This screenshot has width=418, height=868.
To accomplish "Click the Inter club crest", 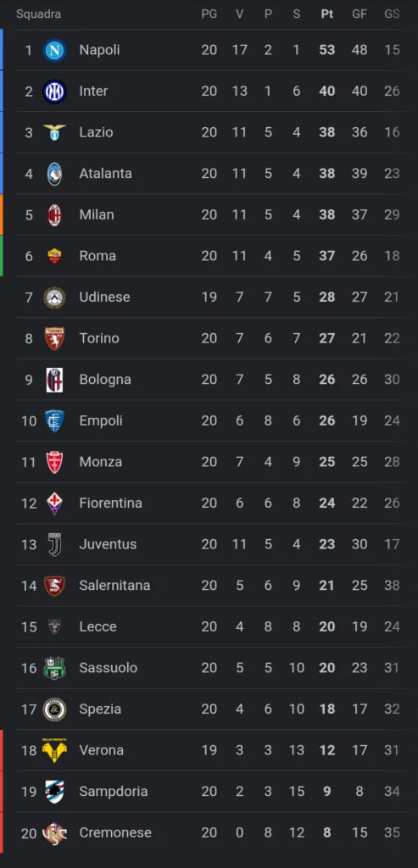I will coord(54,92).
